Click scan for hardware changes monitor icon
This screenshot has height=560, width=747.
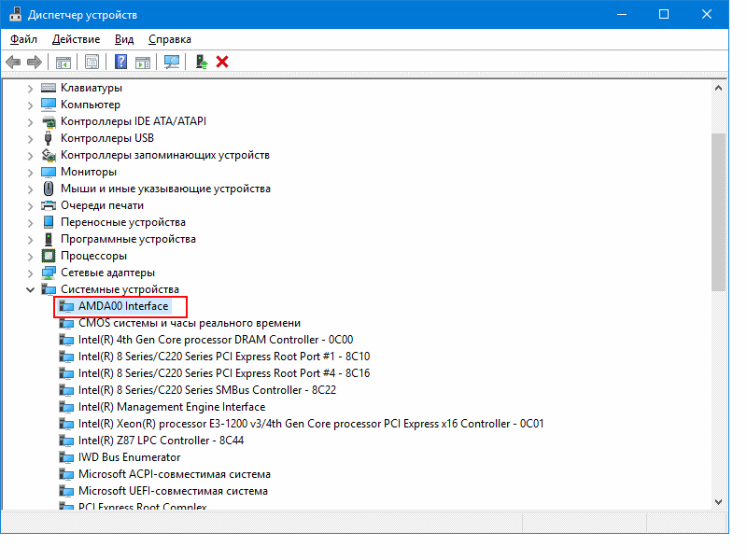tap(172, 62)
